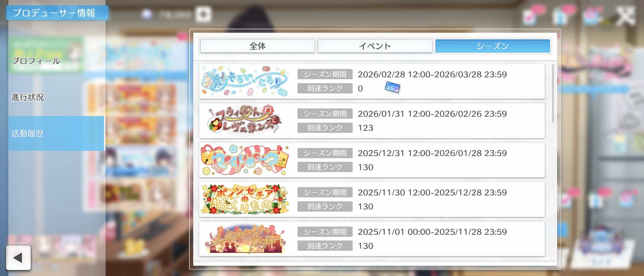Image resolution: width=644 pixels, height=276 pixels.
Task: Select the シーズン tab
Action: (492, 46)
